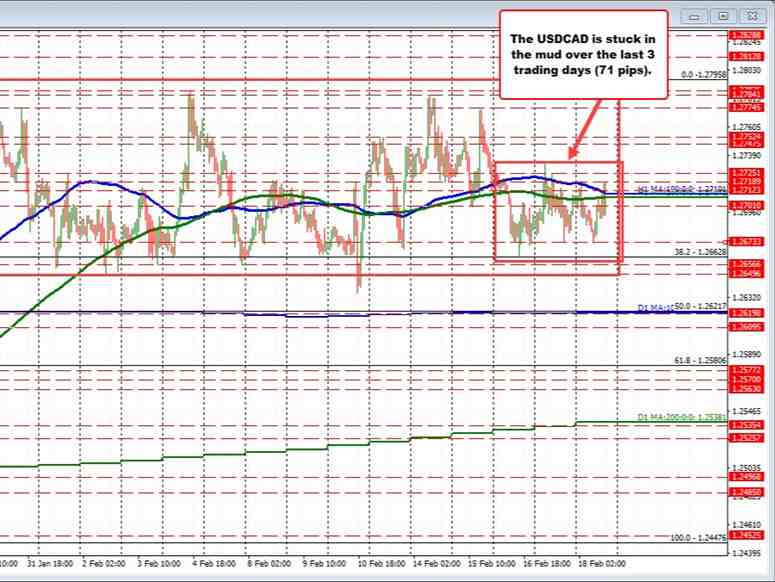Click the 1.28030 price axis value
The height and width of the screenshot is (582, 775).
point(746,71)
